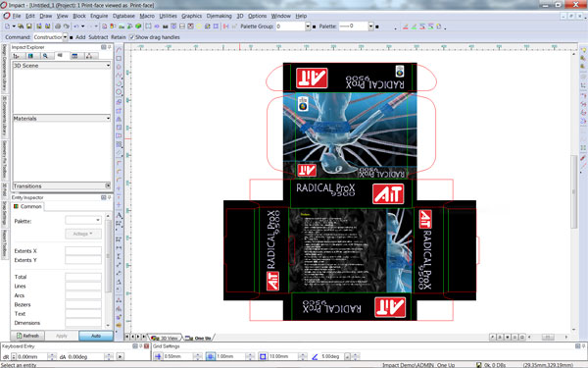Switch to the 3D View tab
This screenshot has height=368, width=588.
pyautogui.click(x=166, y=338)
